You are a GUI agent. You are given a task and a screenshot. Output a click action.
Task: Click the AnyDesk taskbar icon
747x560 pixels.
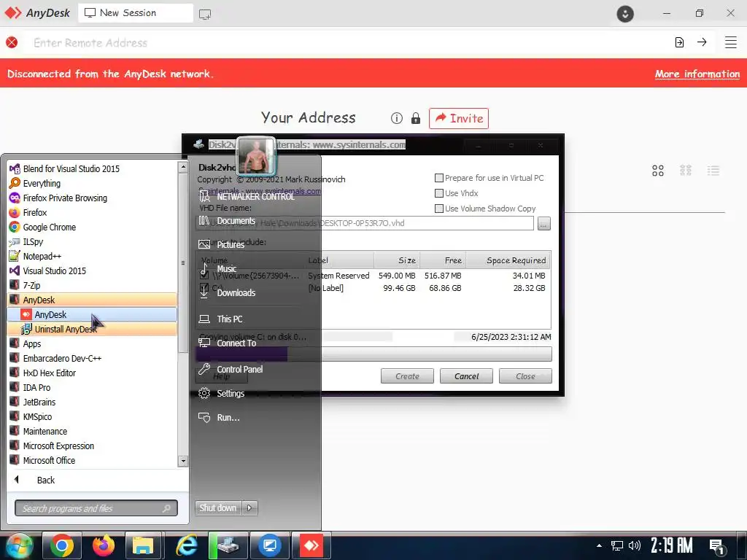311,545
